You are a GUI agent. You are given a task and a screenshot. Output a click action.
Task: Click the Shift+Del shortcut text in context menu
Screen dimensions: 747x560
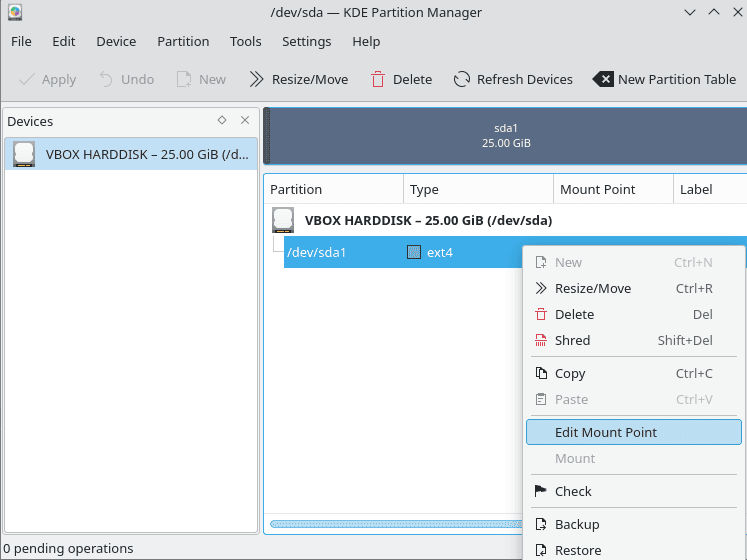tap(685, 340)
